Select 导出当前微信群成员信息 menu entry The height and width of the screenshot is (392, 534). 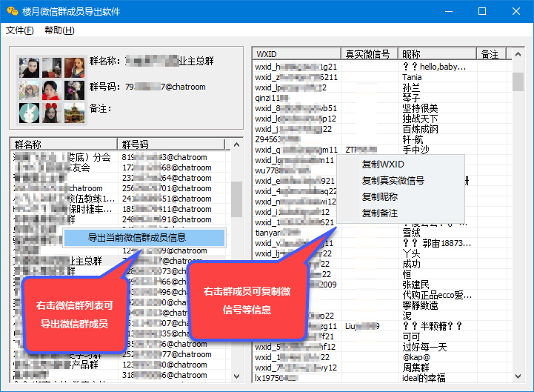[144, 238]
